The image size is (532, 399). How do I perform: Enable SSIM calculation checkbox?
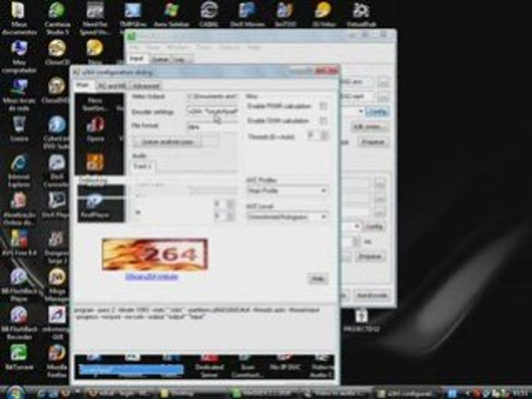click(323, 121)
